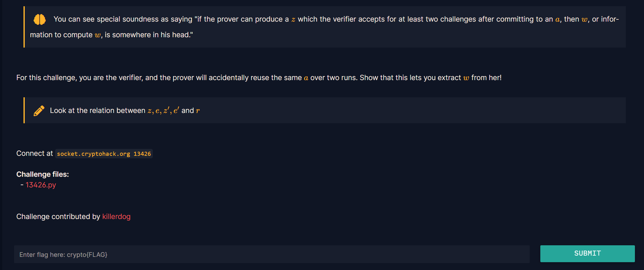
Task: Click the 'Challenge contributed by' text
Action: point(58,217)
